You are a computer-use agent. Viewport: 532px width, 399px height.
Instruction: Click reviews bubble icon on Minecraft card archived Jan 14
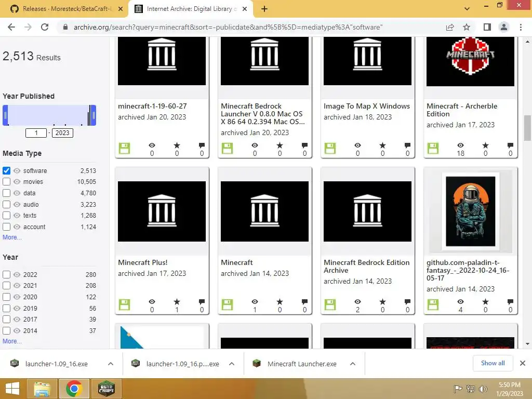(304, 302)
